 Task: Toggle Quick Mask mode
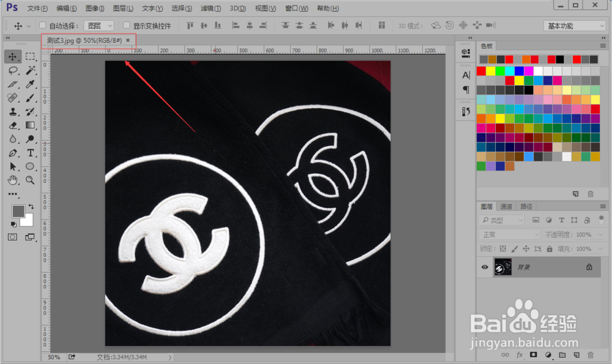tap(12, 237)
